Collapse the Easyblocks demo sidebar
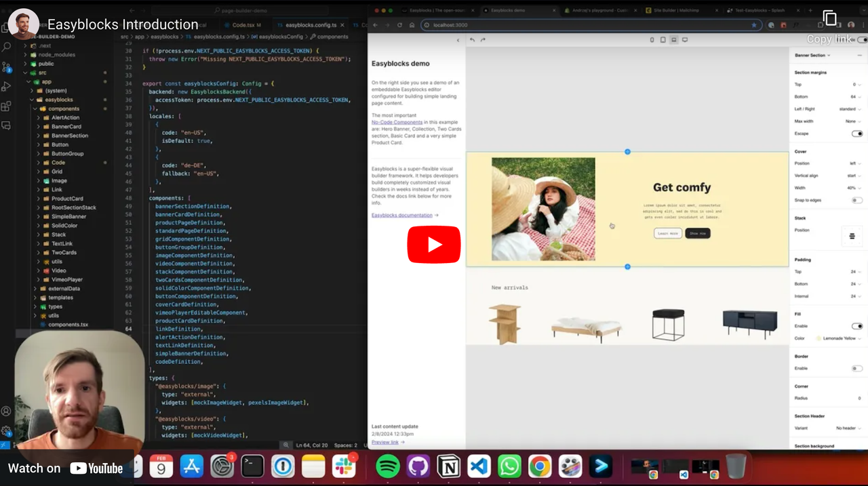 [x=458, y=40]
